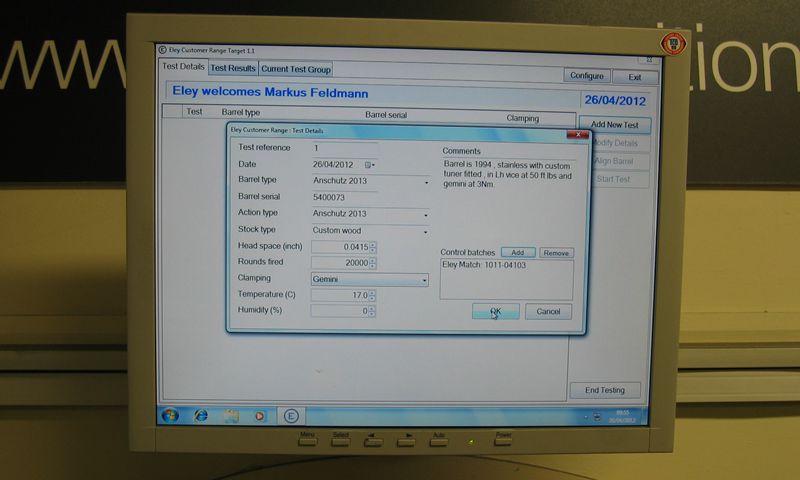Click the Date field 26/04/2012
Screen dimensions: 800x480
[333, 164]
